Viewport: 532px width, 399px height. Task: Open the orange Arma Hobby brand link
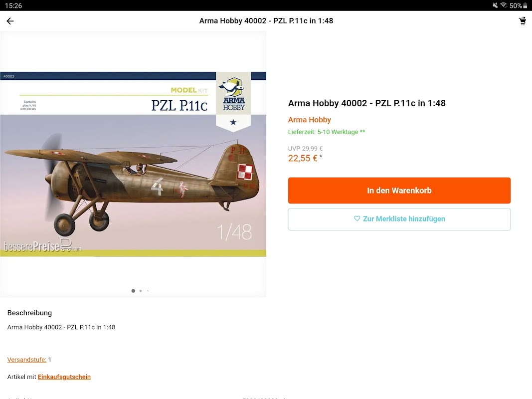[310, 120]
